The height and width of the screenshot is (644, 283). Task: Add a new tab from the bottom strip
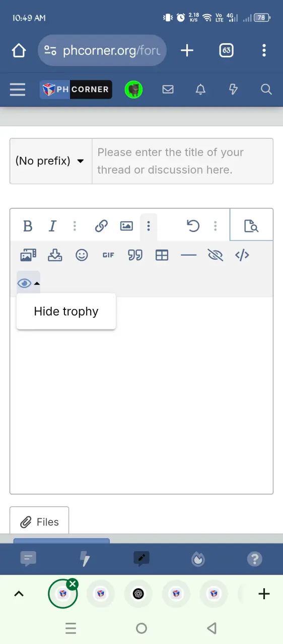[264, 594]
